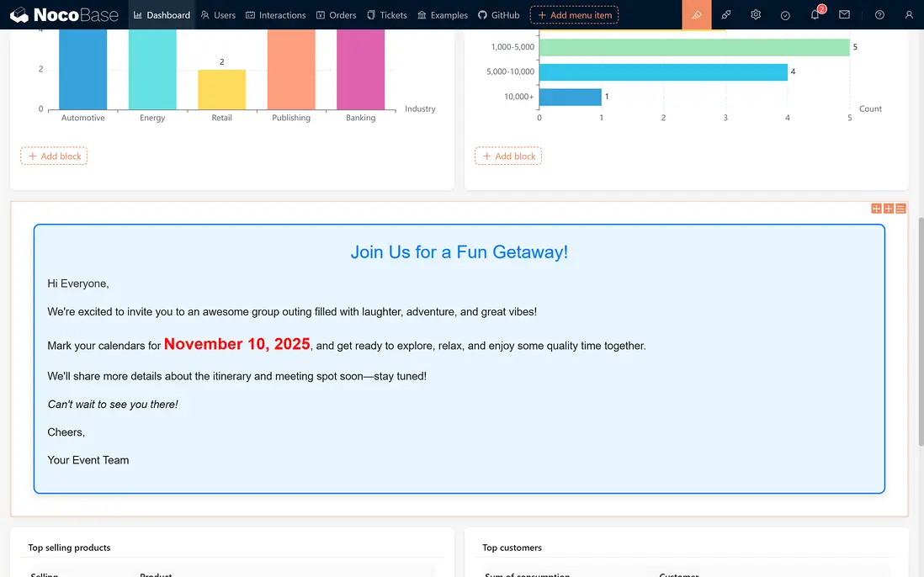Image resolution: width=924 pixels, height=577 pixels.
Task: Click the drag-move handle icon on markdown block
Action: (876, 209)
